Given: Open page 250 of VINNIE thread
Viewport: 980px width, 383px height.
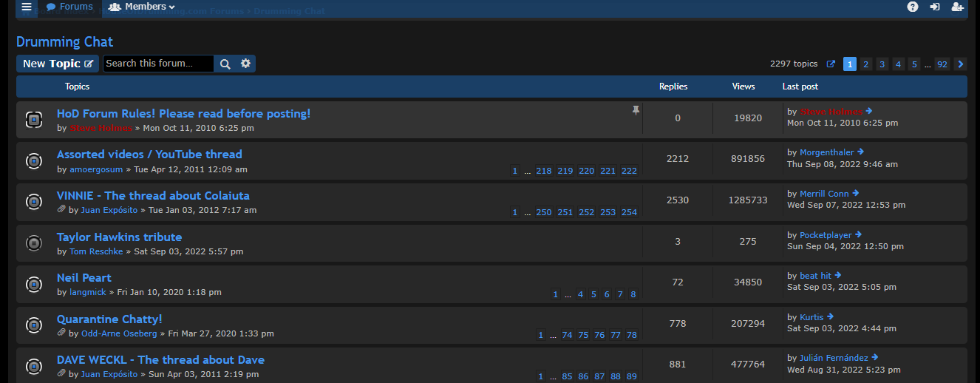Looking at the screenshot, I should tap(544, 212).
